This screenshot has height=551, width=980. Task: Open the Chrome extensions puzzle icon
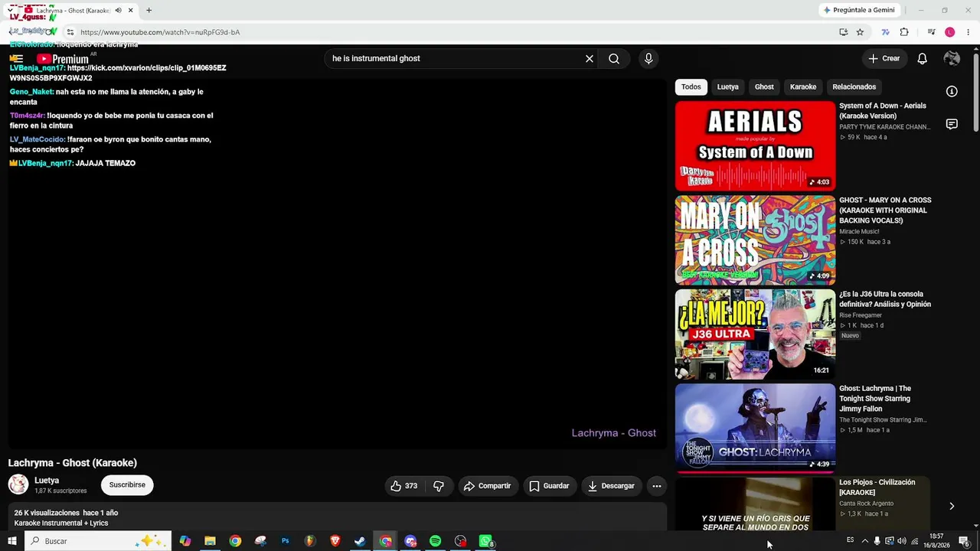(904, 32)
